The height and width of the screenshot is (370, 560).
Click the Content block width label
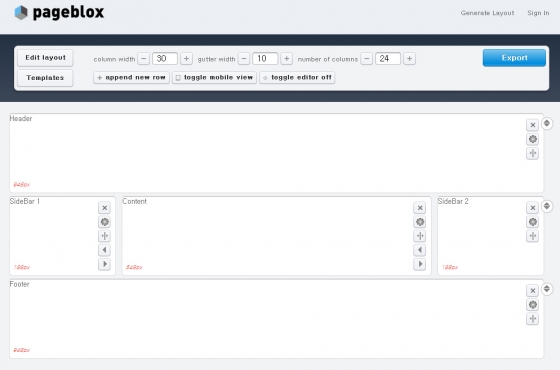click(x=134, y=267)
